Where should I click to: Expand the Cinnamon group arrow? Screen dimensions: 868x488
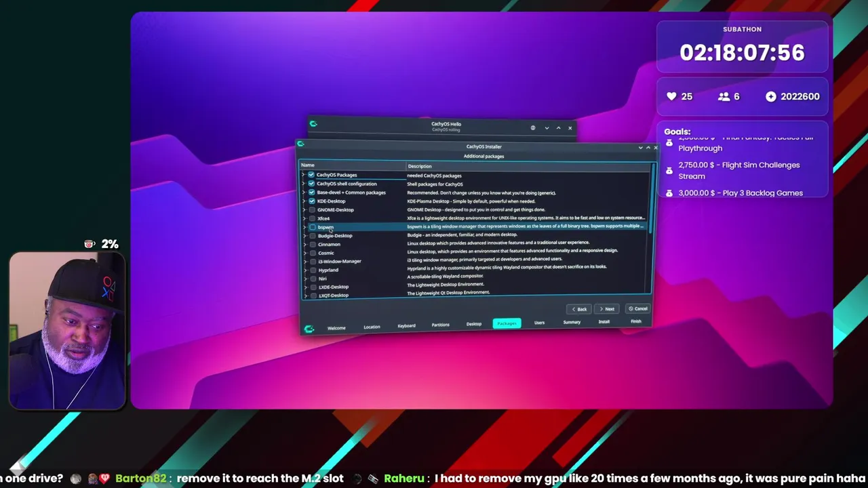(304, 244)
